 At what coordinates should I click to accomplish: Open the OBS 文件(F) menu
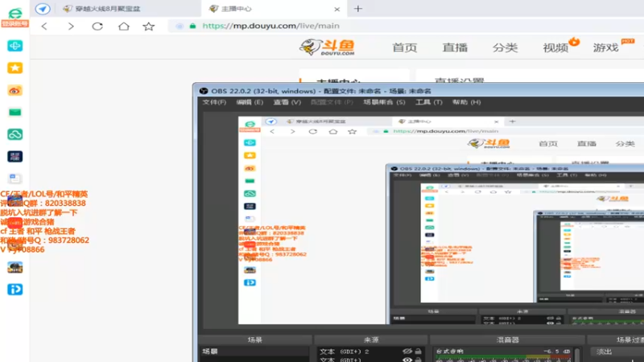tap(214, 102)
